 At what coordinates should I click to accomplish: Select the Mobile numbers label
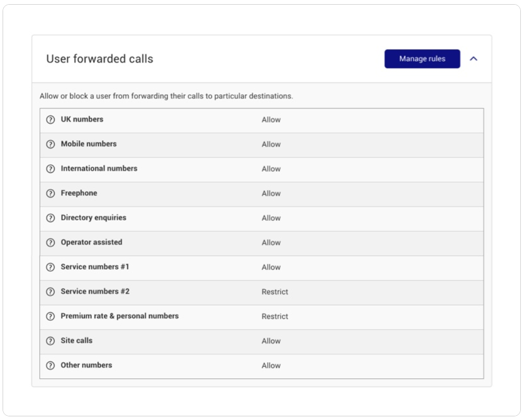click(x=89, y=144)
